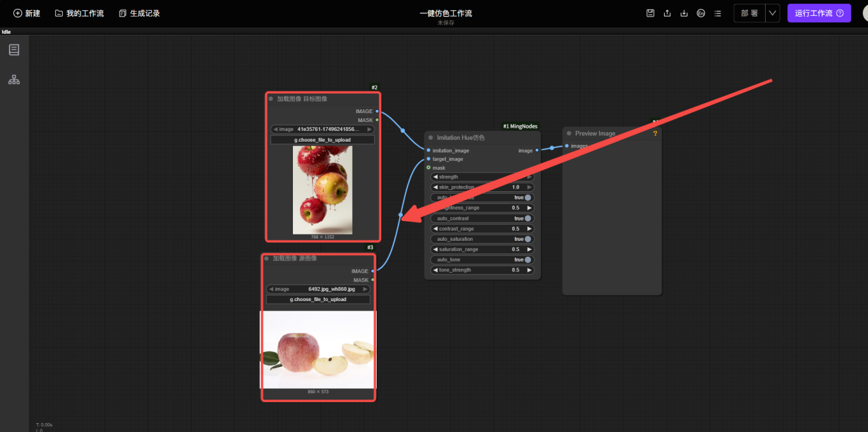The image size is (868, 432).
Task: Decrease tone_strength value
Action: (435, 270)
